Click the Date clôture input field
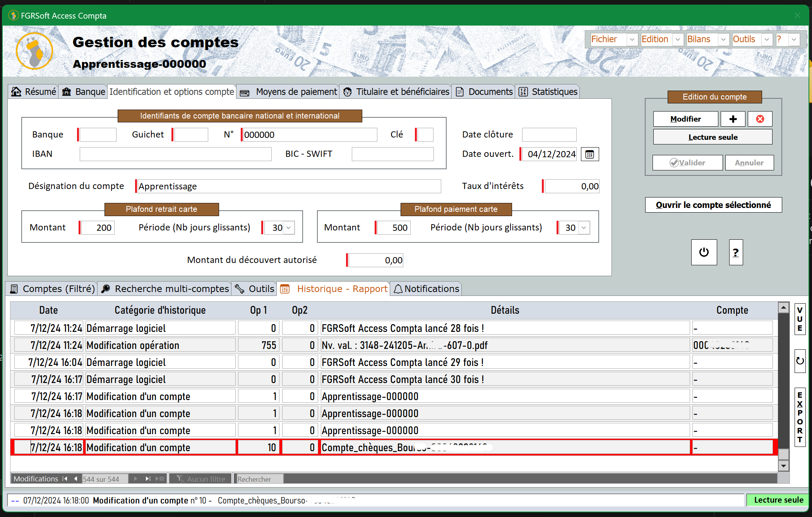 (x=549, y=135)
